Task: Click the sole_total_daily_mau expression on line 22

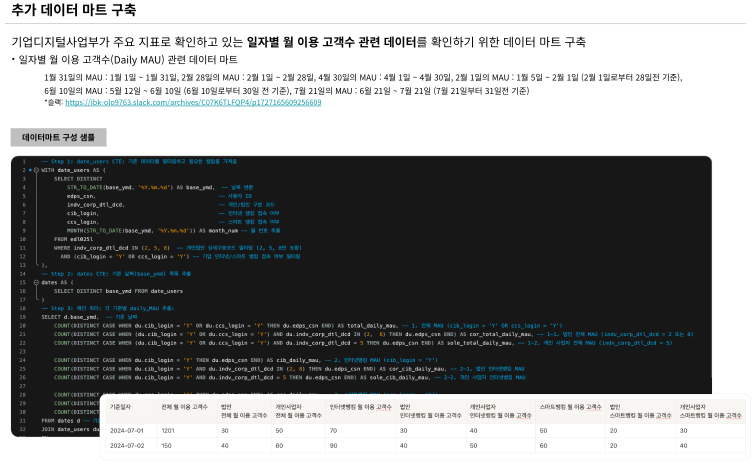Action: coord(284,343)
